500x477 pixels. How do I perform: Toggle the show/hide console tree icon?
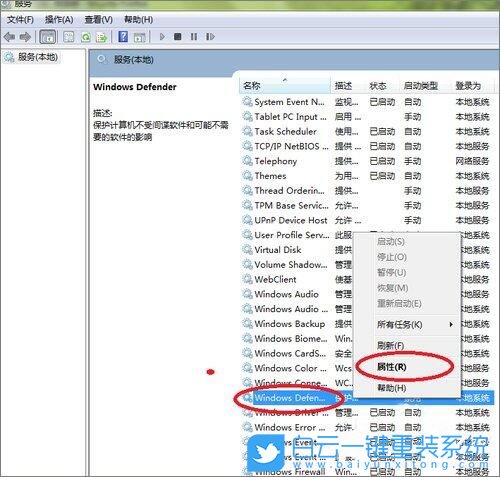coord(48,37)
